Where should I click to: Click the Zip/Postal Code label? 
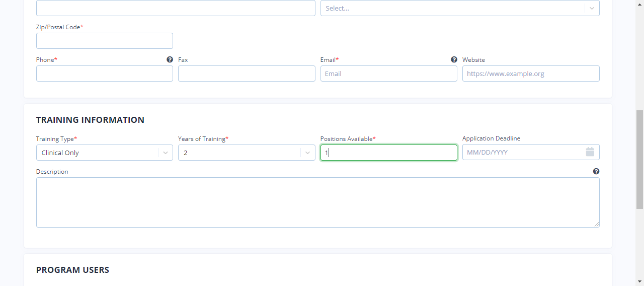[60, 27]
